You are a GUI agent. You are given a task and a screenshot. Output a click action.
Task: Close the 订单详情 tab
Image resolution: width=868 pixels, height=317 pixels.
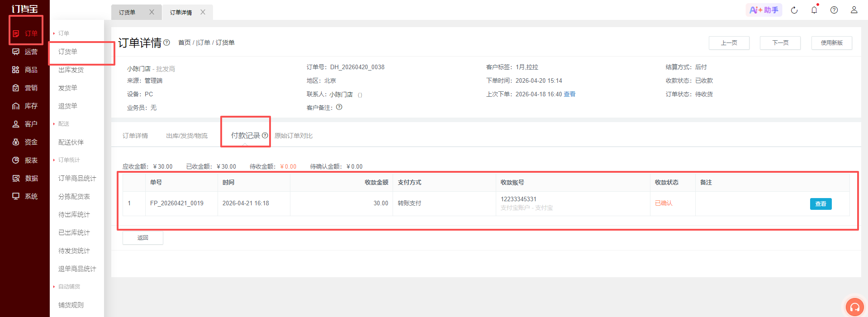(203, 12)
